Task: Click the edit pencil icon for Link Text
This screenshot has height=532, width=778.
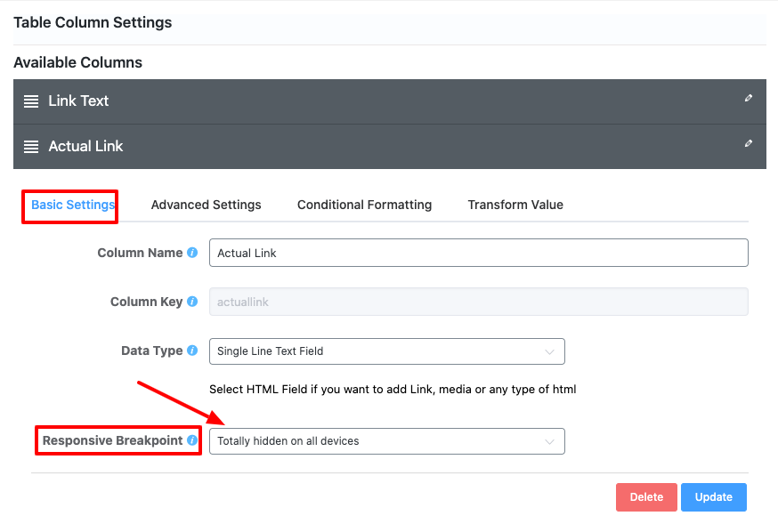Action: pos(749,99)
